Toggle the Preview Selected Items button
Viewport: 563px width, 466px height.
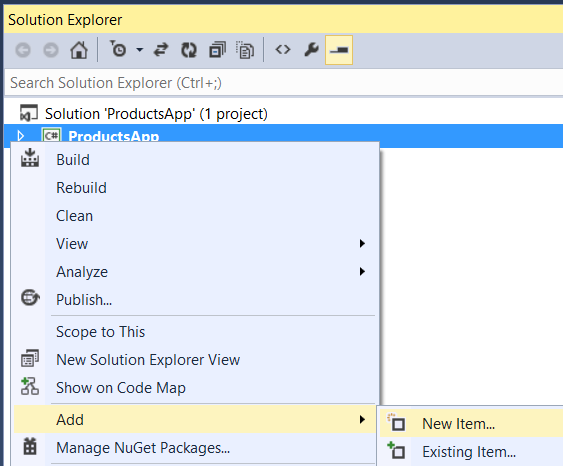(339, 50)
